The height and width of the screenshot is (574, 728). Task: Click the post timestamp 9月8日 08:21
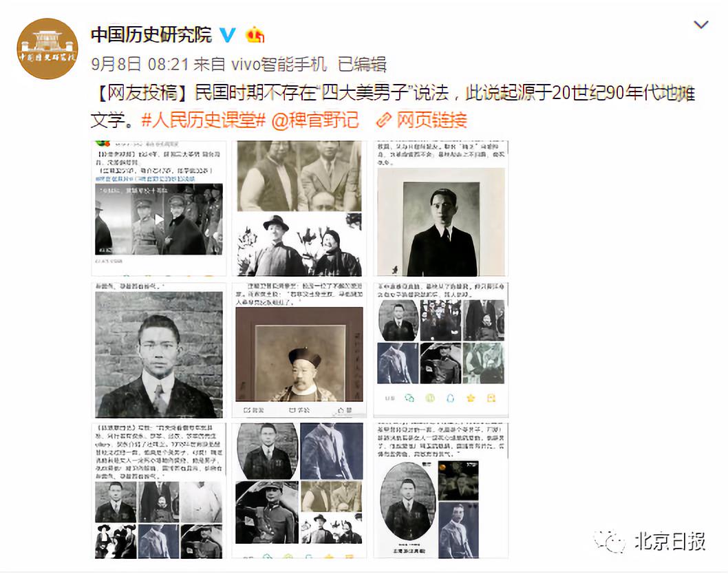click(x=139, y=64)
